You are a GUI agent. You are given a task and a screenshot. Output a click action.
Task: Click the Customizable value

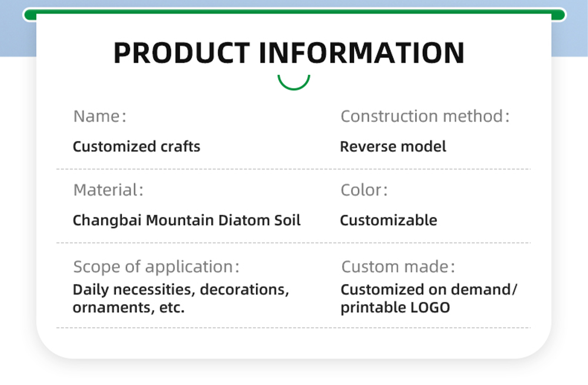[389, 220]
